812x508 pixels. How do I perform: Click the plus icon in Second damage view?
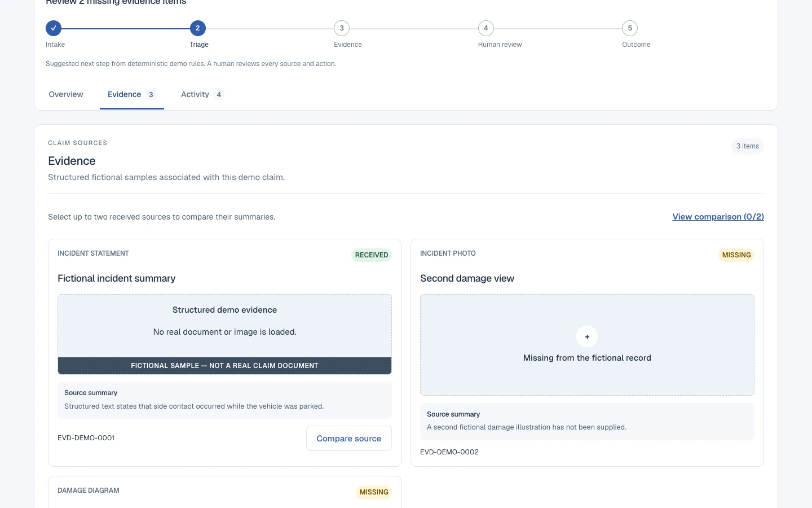tap(587, 336)
